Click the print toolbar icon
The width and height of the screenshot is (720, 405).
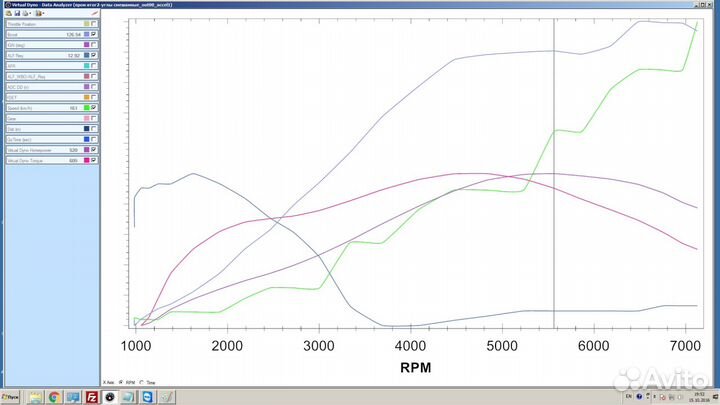click(25, 13)
